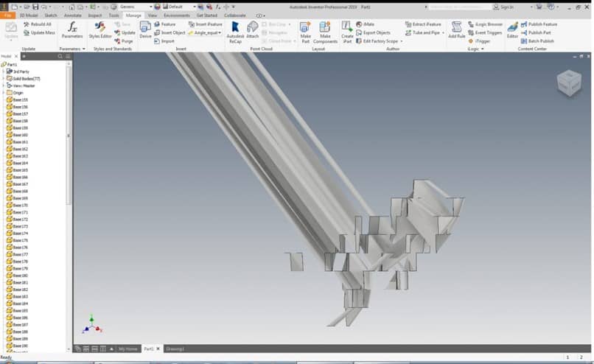Viewport: 594px width, 364px height.
Task: Click the Add Rule icon
Action: click(456, 29)
